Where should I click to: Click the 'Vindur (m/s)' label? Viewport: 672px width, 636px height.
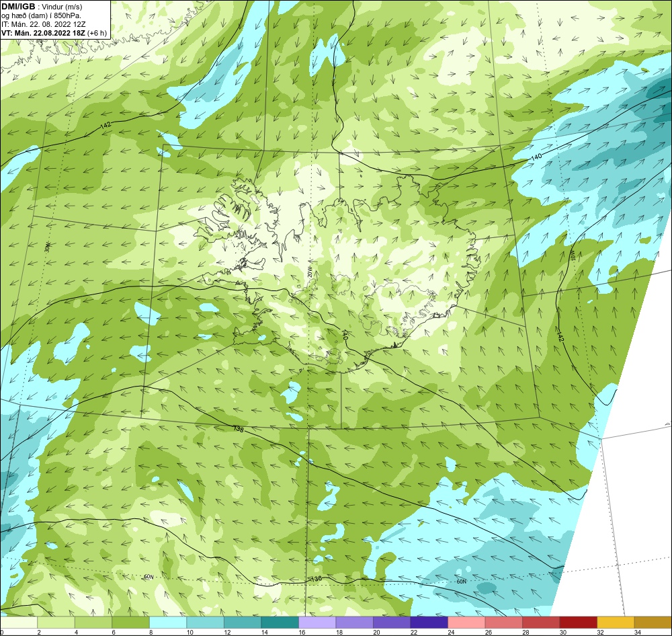pyautogui.click(x=62, y=7)
